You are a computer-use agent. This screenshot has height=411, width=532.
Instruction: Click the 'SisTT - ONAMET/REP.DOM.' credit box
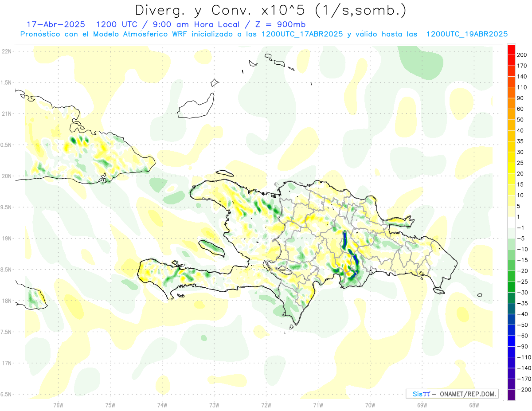point(452,394)
